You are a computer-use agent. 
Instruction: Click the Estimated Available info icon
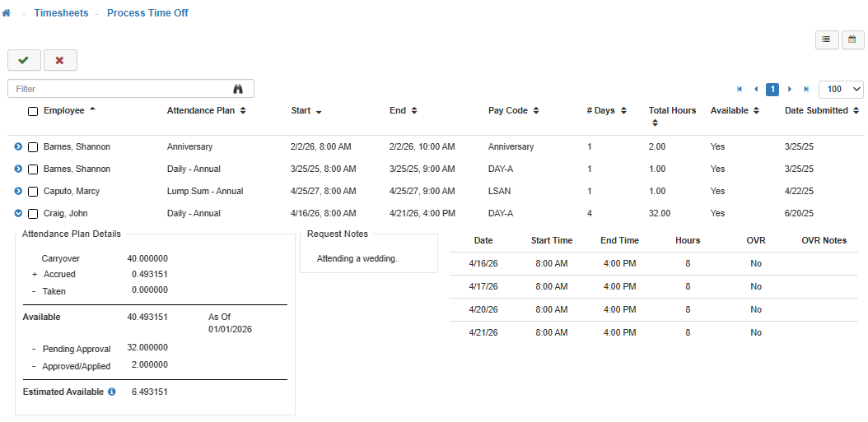point(111,392)
